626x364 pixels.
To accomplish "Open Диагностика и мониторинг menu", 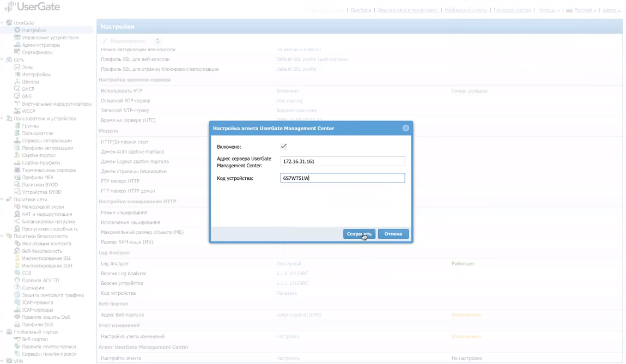I will [408, 10].
